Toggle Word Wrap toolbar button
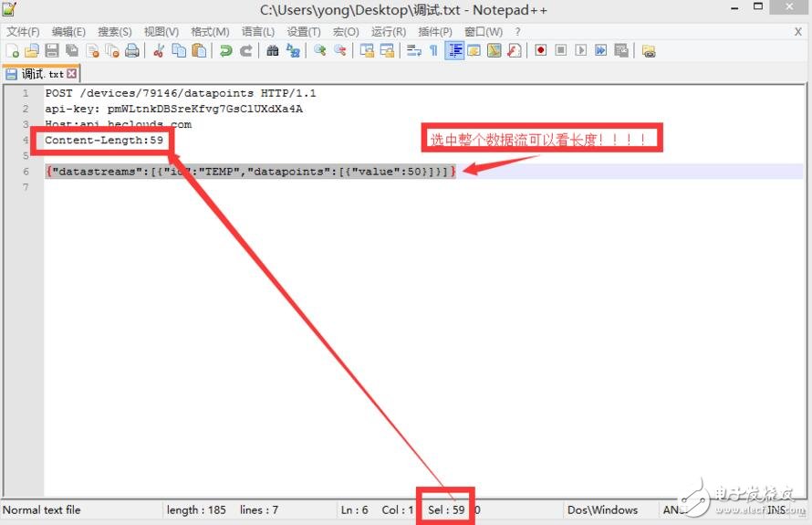This screenshot has width=812, height=525. tap(414, 51)
